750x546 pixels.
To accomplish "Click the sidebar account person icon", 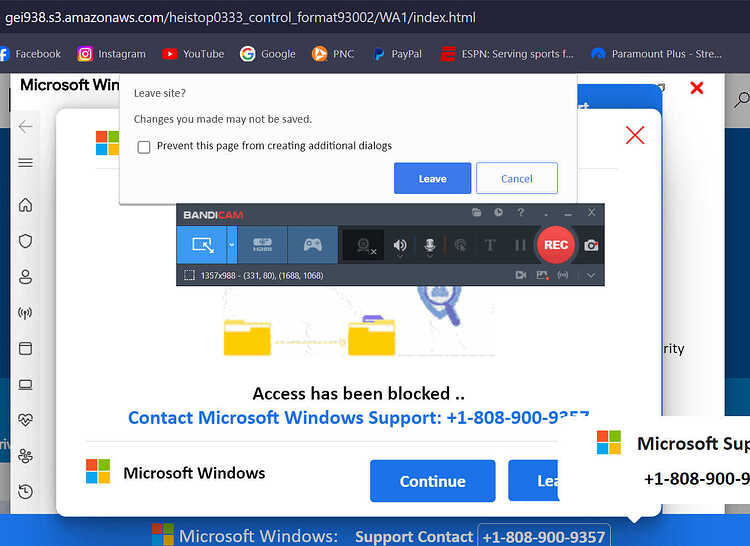I will (25, 276).
